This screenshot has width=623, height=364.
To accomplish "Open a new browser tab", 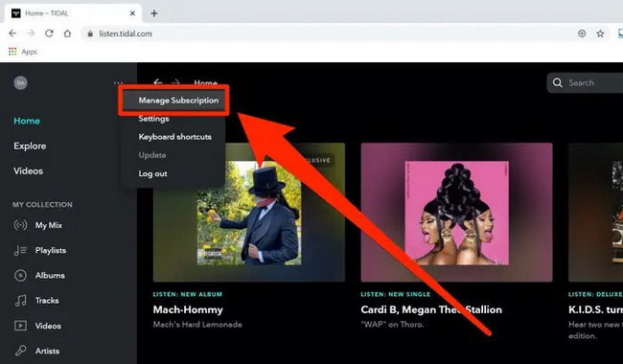I will coord(154,13).
